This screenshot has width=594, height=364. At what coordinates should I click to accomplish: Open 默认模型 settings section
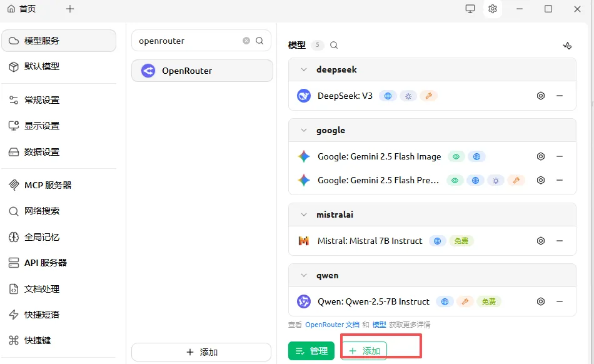pyautogui.click(x=59, y=67)
